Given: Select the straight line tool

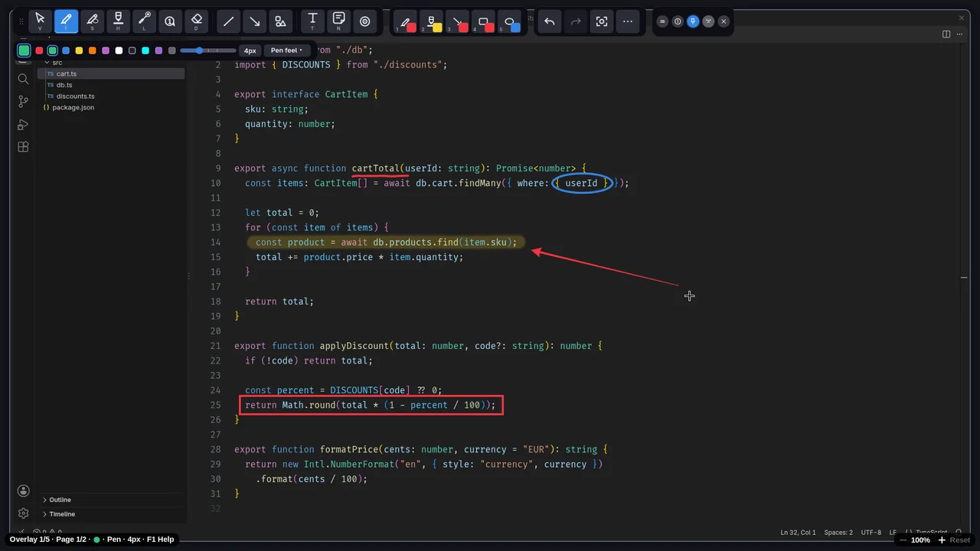Looking at the screenshot, I should point(228,21).
